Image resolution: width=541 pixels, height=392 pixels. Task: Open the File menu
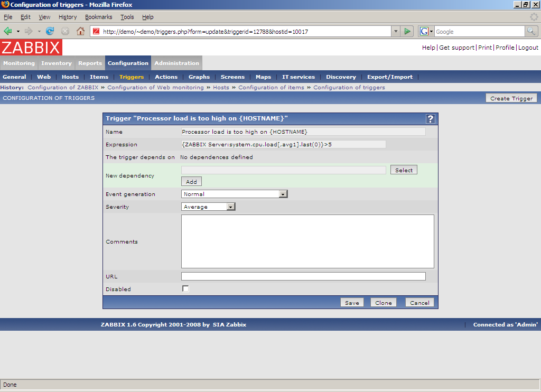(8, 17)
